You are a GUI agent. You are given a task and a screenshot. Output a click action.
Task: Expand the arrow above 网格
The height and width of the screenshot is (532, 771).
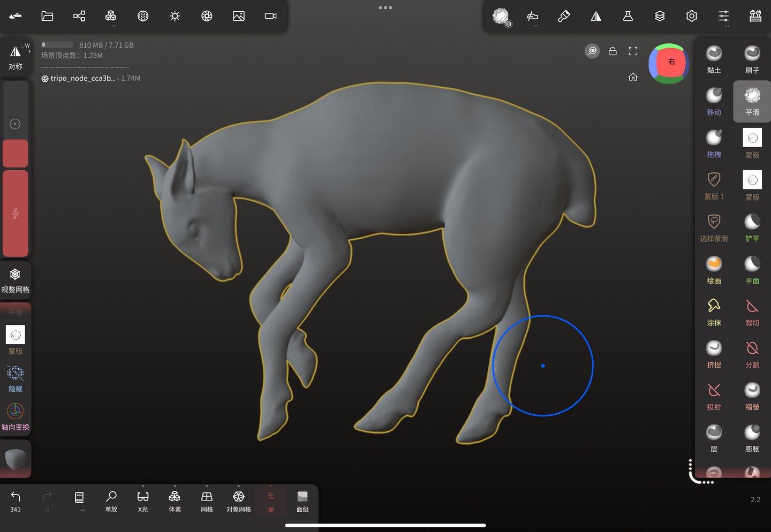click(x=207, y=486)
